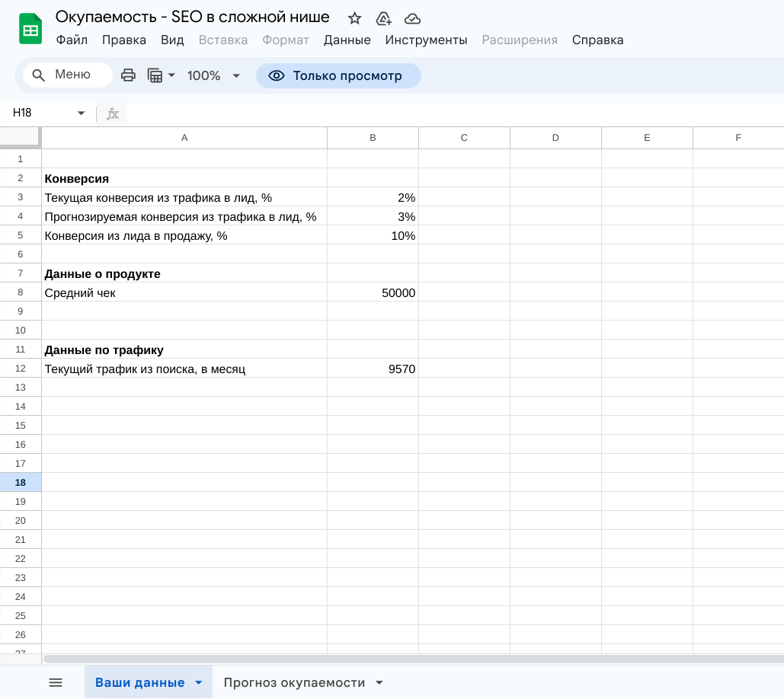
Task: Open the Инструменты menu
Action: pyautogui.click(x=426, y=40)
